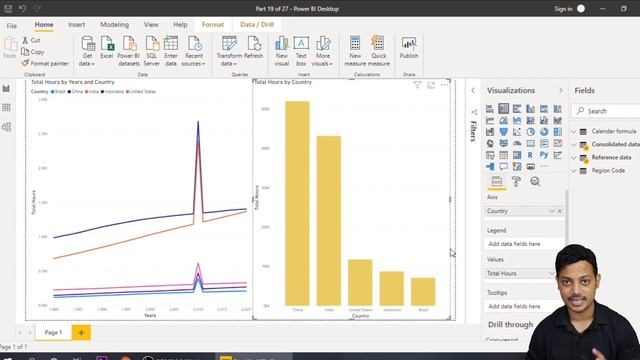Select the R script visual
The image size is (640, 360).
click(x=531, y=155)
